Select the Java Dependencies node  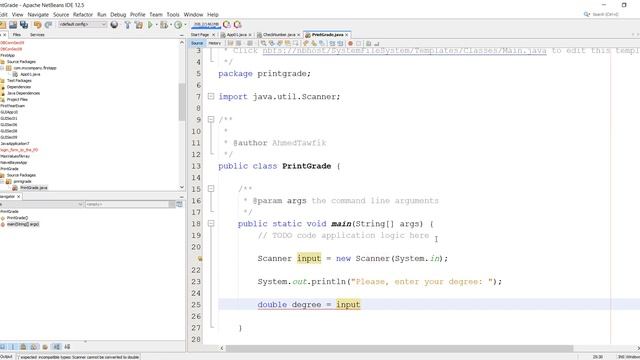coord(23,93)
